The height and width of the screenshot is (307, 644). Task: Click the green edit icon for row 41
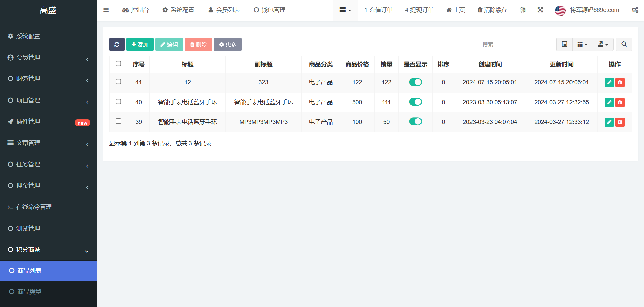pos(609,82)
